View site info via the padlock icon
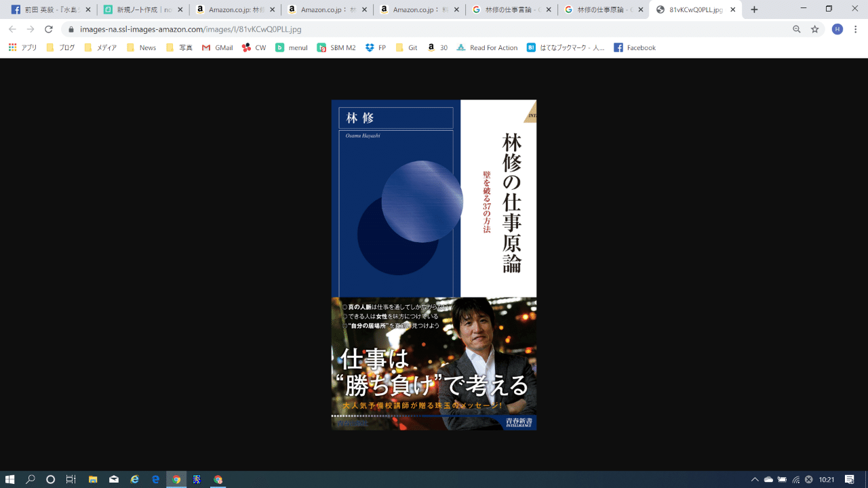Viewport: 868px width, 488px height. tap(71, 29)
